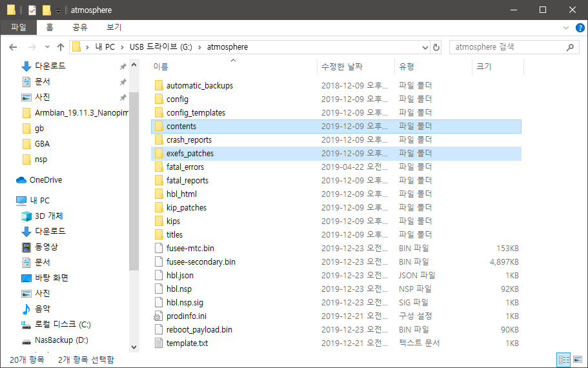Select 내 PC in navigation pane
Screen dimensions: 588x368
pos(33,201)
